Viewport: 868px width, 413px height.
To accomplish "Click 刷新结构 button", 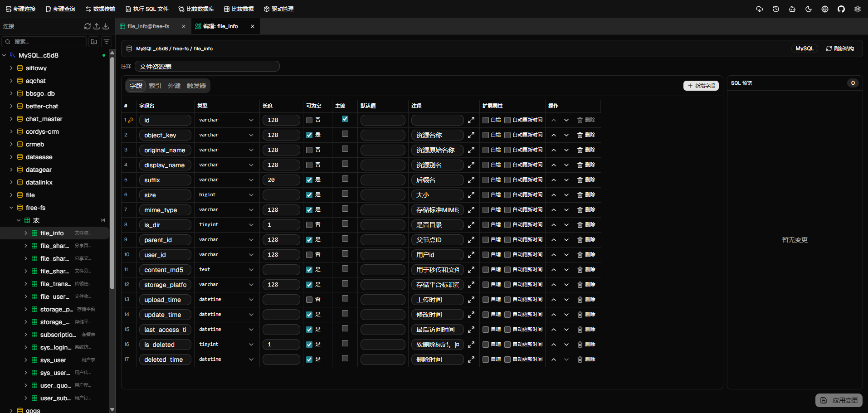I will (x=840, y=49).
